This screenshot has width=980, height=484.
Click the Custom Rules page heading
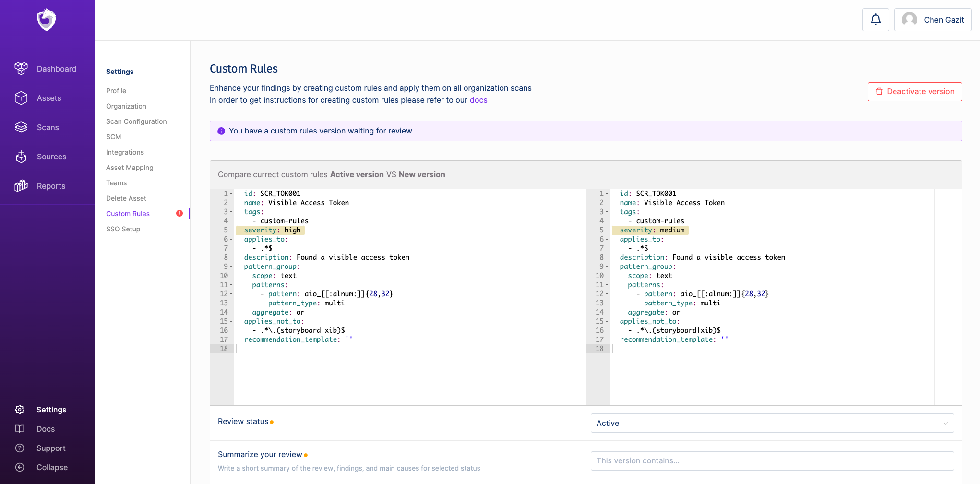pos(244,69)
